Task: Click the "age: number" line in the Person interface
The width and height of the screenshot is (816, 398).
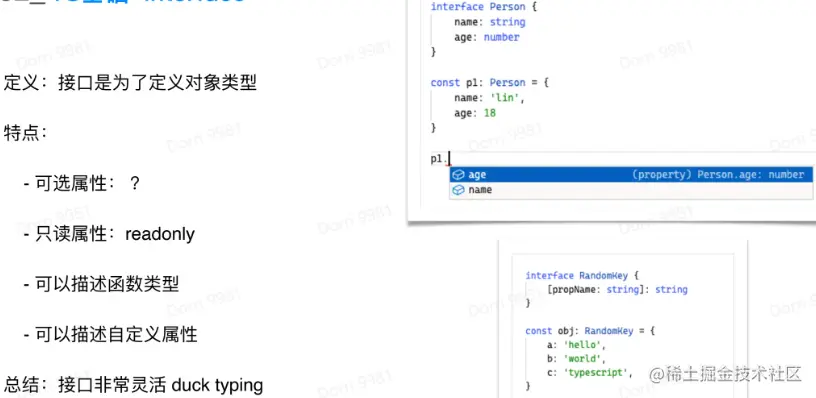Action: (x=487, y=37)
